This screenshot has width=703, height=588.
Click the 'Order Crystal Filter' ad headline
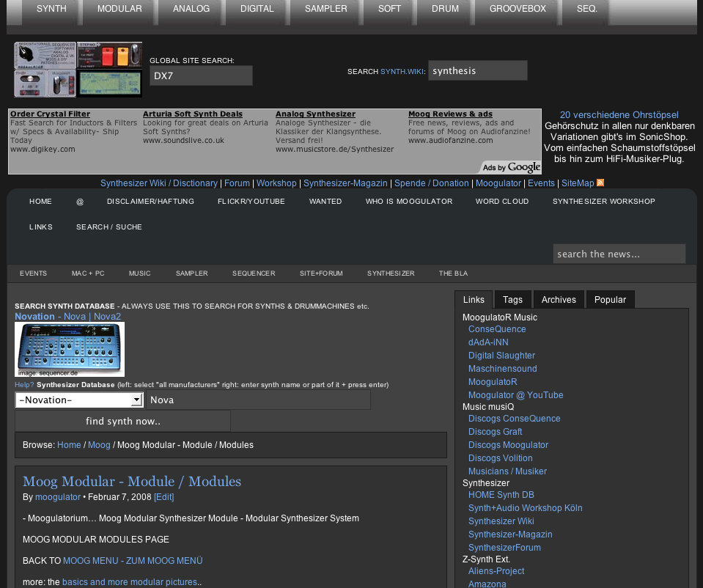(50, 114)
